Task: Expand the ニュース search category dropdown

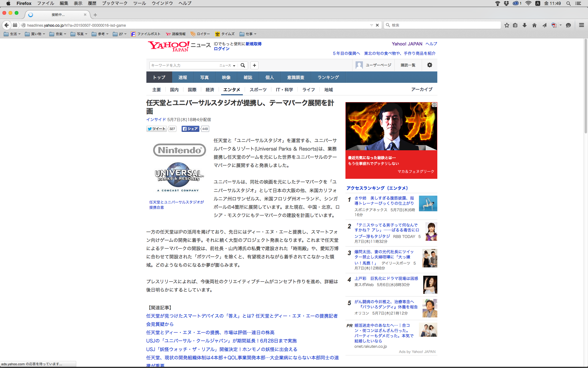Action: click(227, 65)
